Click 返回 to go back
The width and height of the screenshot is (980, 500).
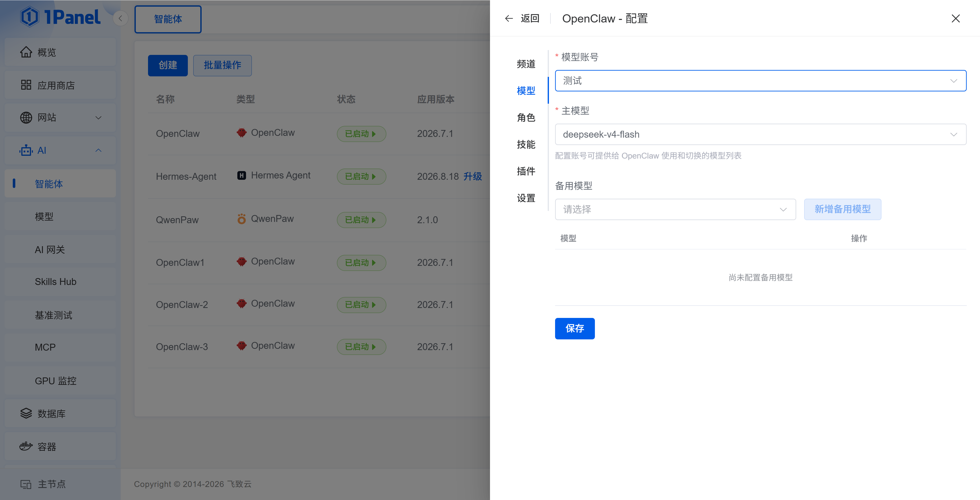click(x=530, y=18)
